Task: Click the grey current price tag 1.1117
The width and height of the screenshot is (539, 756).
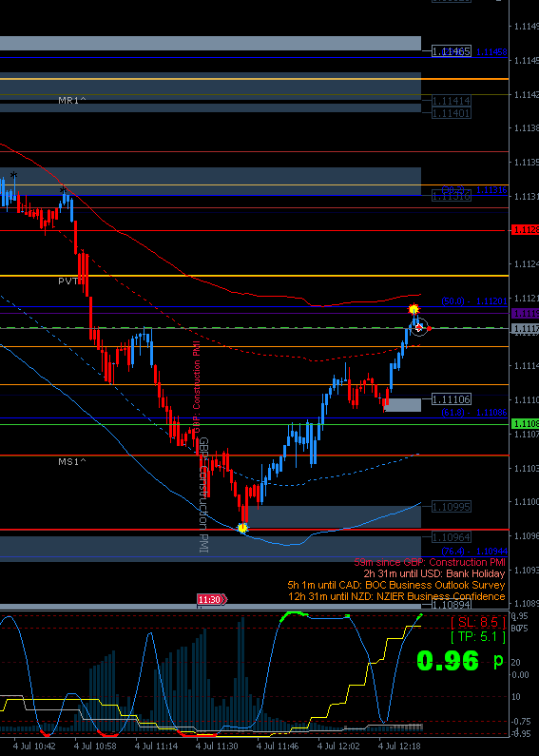Action: coord(525,328)
